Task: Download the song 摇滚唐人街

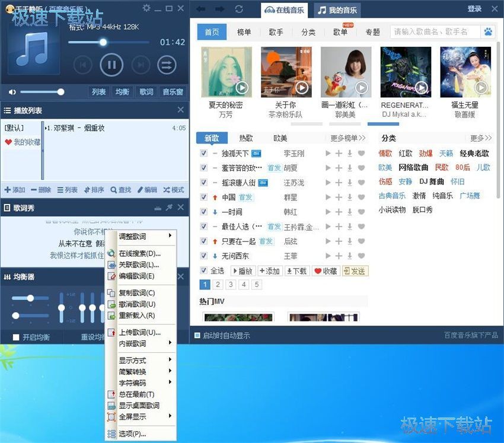Action: (350, 183)
